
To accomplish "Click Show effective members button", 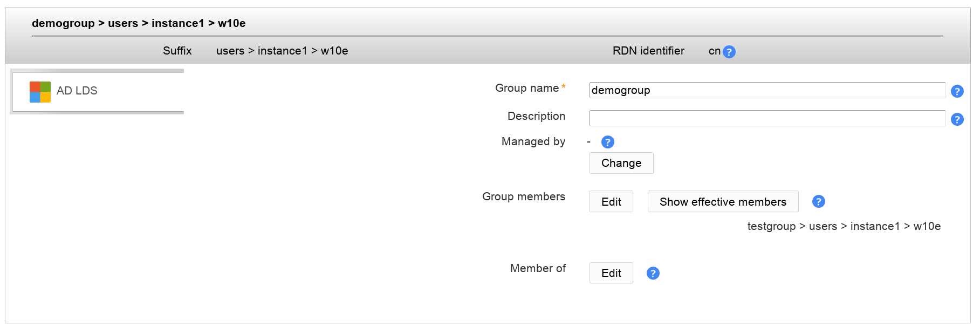I will [722, 202].
